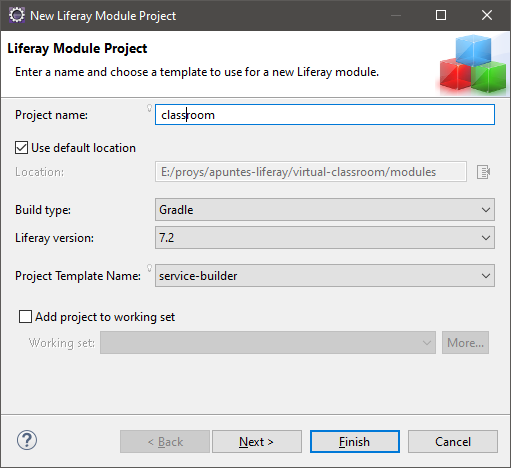Click the disabled Working set combo box
Viewport: 511px width, 468px height.
tap(268, 342)
